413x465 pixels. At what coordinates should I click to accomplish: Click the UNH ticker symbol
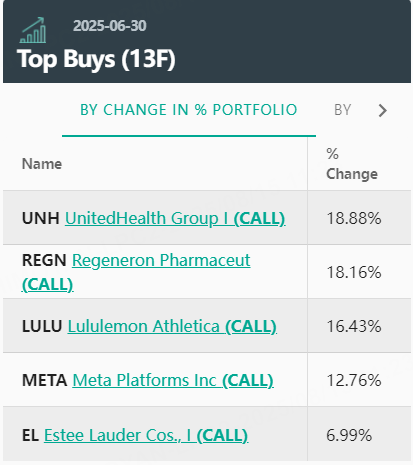click(41, 218)
